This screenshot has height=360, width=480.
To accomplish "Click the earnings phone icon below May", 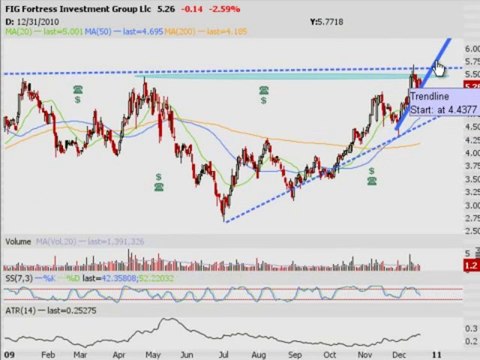I will point(159,187).
